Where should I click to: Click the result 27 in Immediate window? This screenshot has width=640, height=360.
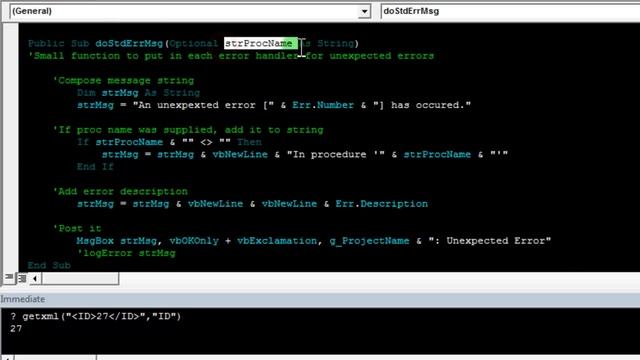point(16,329)
